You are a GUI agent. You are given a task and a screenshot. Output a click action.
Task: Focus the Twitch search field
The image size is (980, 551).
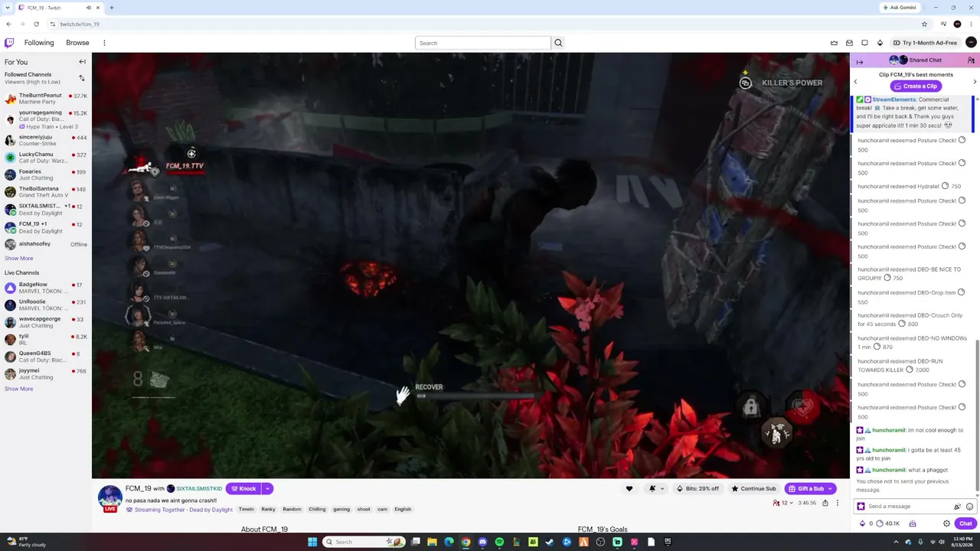click(x=483, y=43)
